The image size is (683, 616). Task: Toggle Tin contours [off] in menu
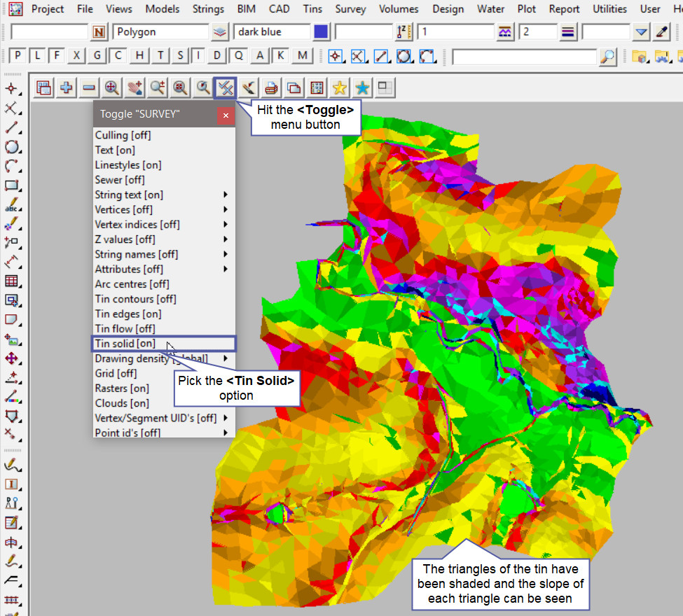(x=135, y=299)
